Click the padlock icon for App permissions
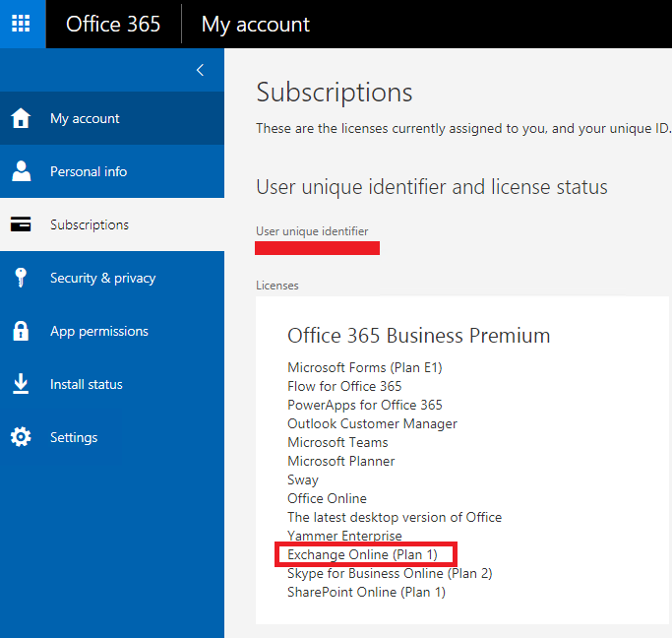672x638 pixels. pyautogui.click(x=21, y=331)
